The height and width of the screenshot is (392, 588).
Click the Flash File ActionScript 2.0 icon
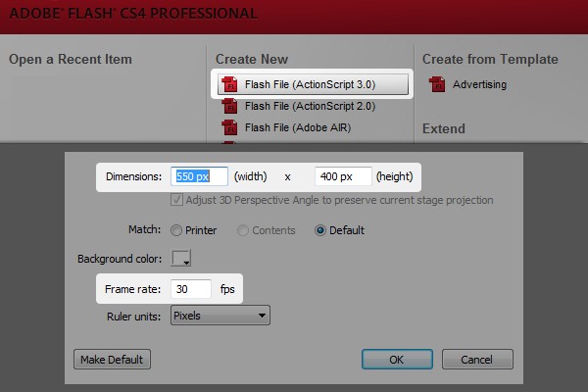tap(229, 106)
